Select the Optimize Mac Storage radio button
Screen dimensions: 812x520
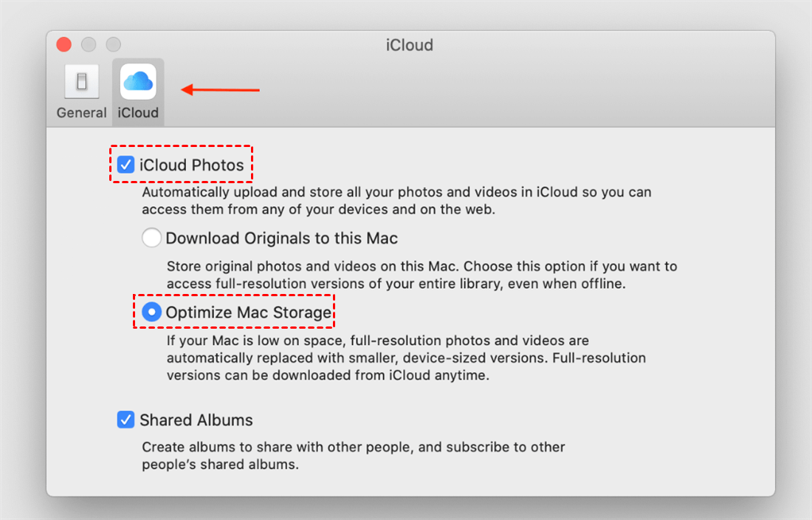pyautogui.click(x=151, y=312)
